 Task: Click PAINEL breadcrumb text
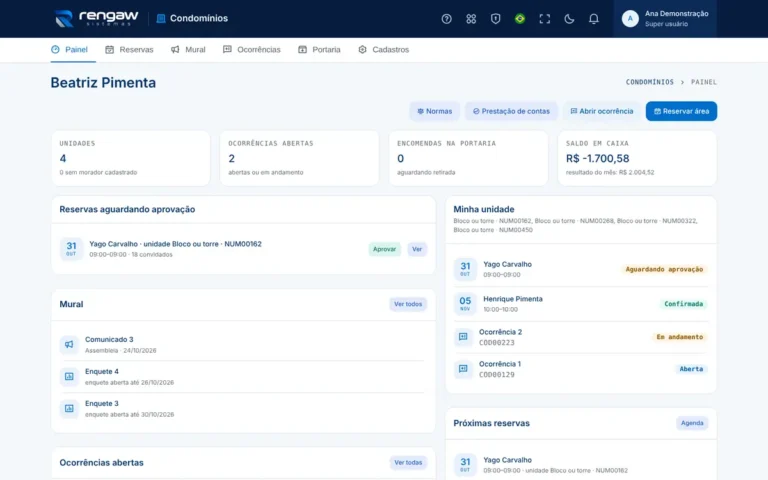pyautogui.click(x=704, y=82)
